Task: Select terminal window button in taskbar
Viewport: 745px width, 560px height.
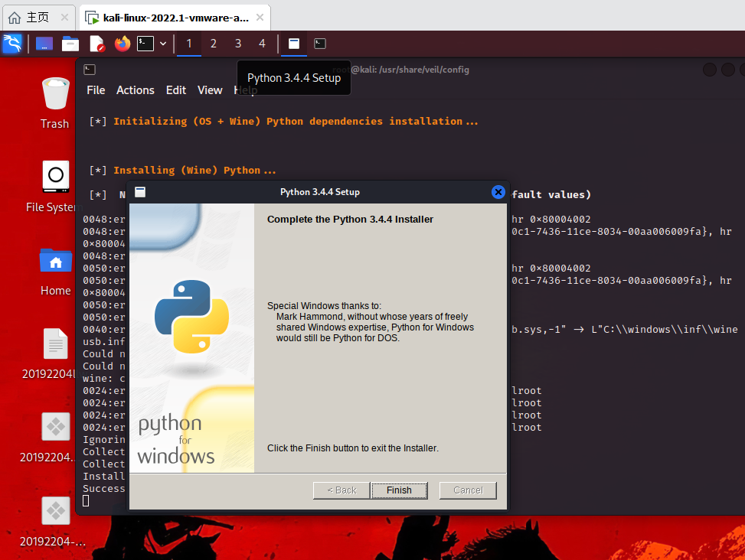Action: pos(320,44)
